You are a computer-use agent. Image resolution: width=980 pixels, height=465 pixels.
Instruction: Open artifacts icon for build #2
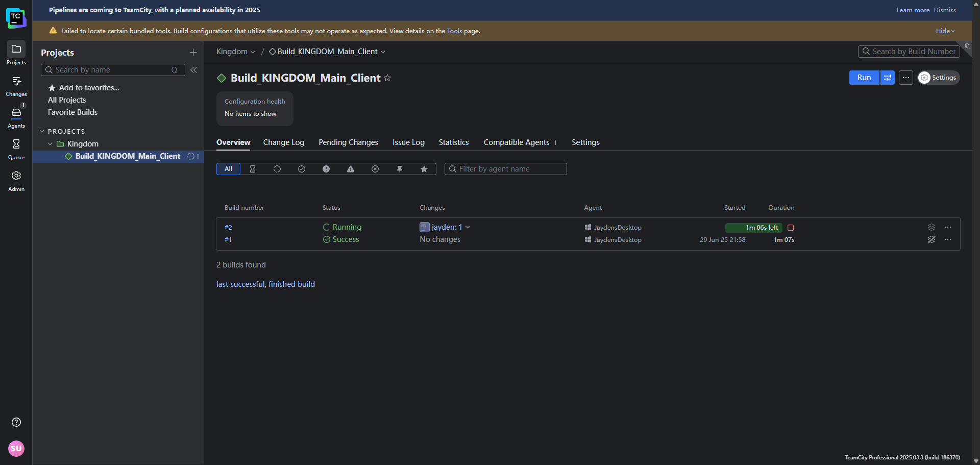click(x=932, y=227)
